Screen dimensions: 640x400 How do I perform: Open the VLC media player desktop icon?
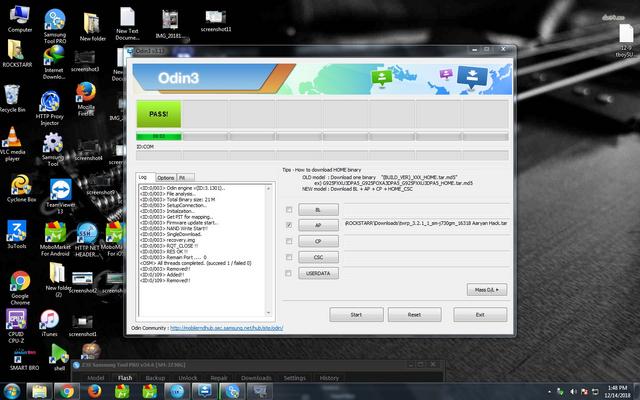click(x=12, y=144)
